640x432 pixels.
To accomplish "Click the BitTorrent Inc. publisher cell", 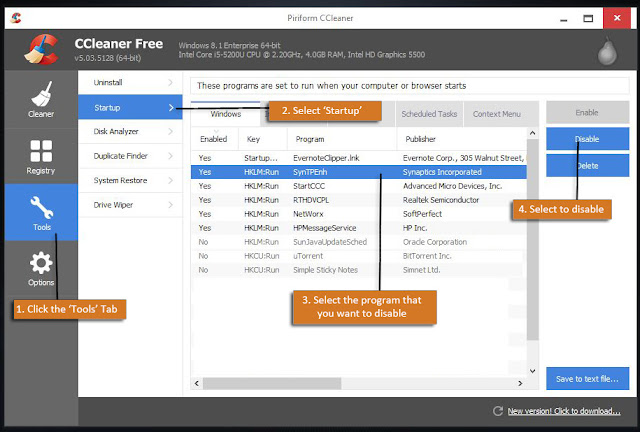I will coord(427,256).
